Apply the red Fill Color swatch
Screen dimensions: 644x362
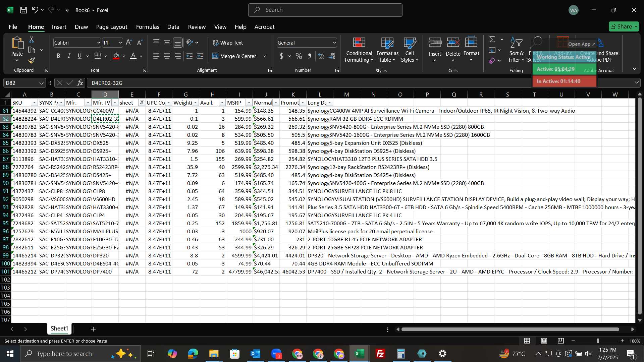[116, 56]
